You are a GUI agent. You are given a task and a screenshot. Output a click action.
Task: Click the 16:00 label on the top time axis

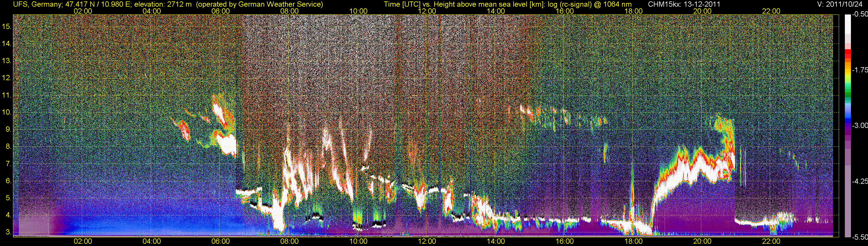(565, 11)
